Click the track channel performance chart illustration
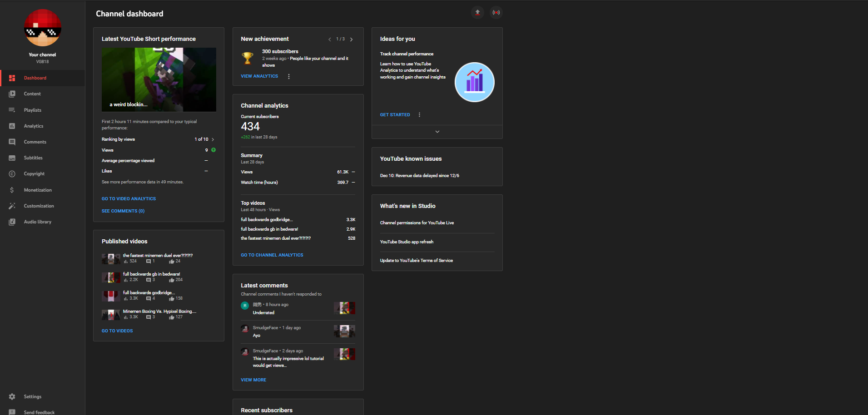The width and height of the screenshot is (868, 415). [475, 82]
